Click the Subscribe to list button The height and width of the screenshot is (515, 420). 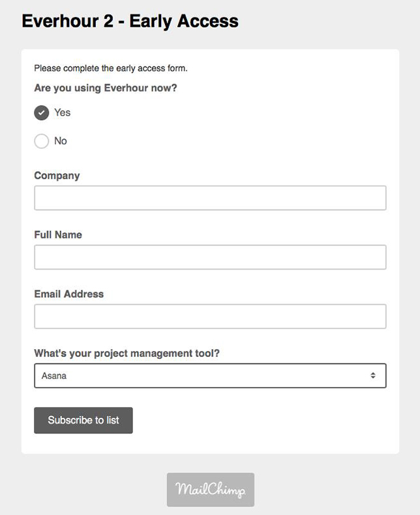pyautogui.click(x=83, y=420)
